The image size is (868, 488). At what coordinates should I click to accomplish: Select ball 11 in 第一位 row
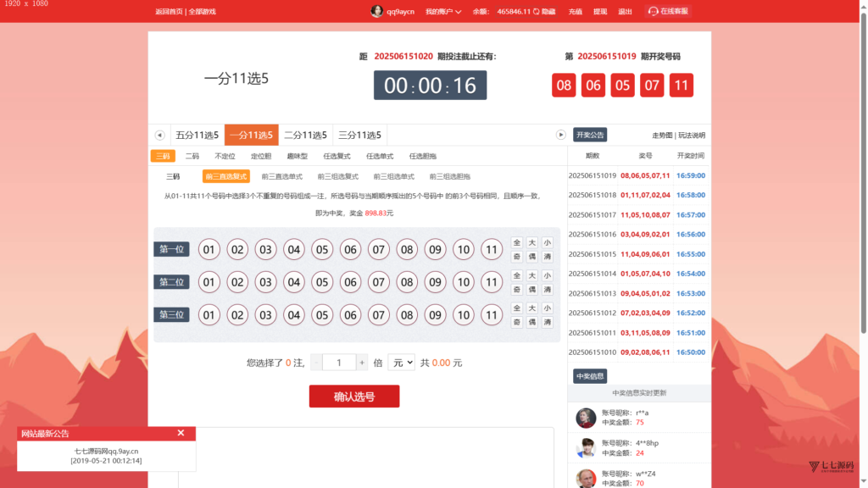click(x=491, y=250)
